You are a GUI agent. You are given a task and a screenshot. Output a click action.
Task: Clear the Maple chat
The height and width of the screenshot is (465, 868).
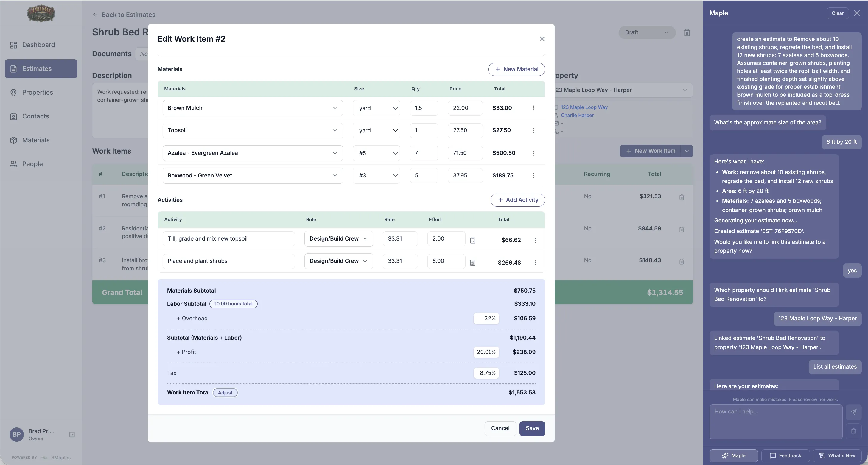tap(837, 13)
